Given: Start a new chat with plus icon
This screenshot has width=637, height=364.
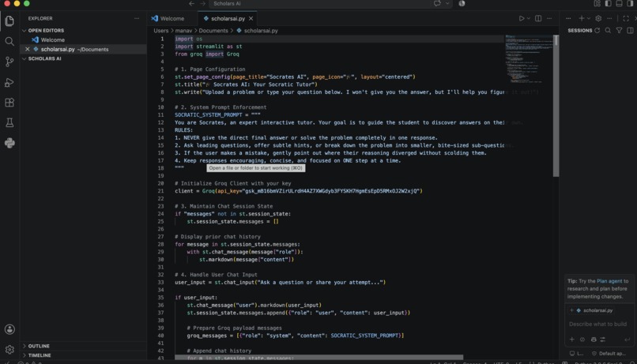Looking at the screenshot, I should 582,18.
